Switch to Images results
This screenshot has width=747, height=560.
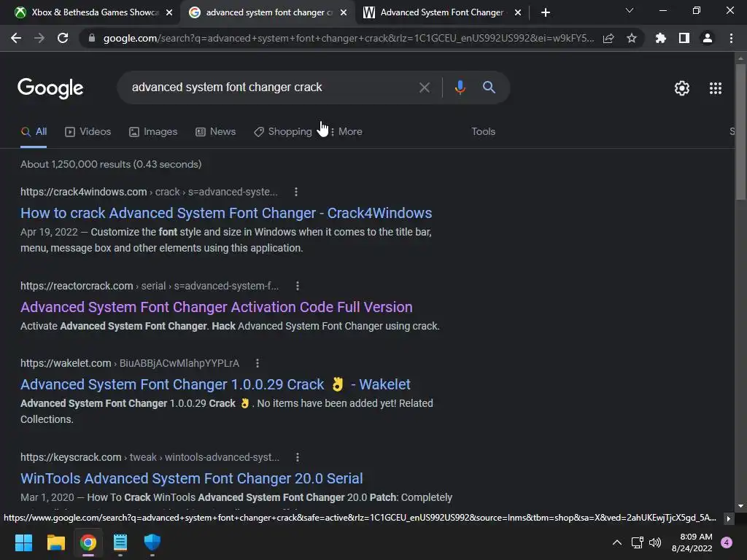pos(153,132)
